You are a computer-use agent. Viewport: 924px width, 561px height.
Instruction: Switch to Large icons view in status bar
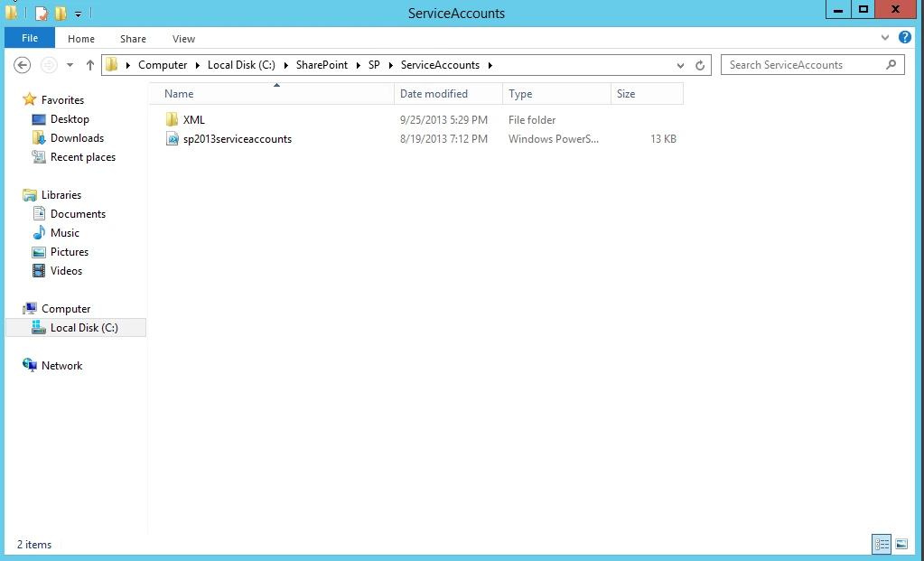point(901,544)
